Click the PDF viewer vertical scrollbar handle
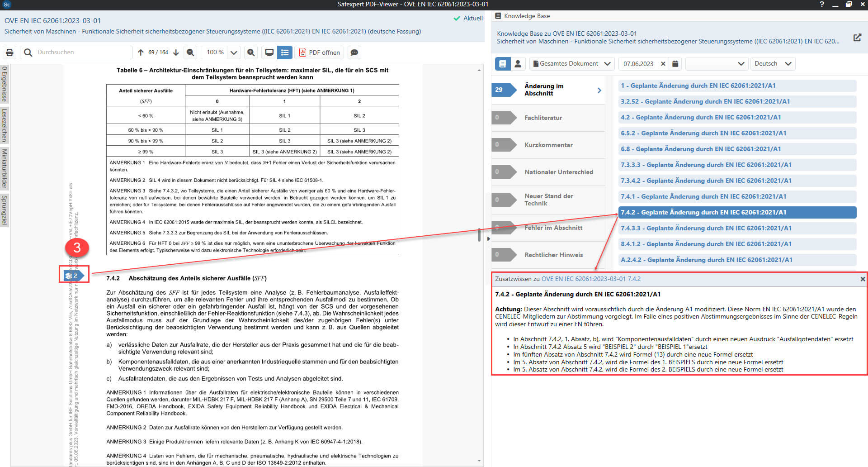The height and width of the screenshot is (467, 868). click(x=479, y=235)
